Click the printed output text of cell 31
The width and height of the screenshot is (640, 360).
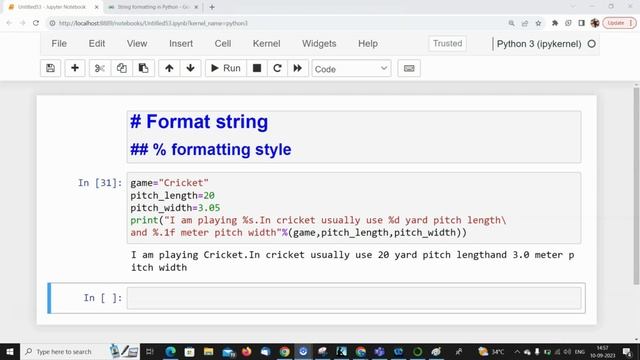[353, 261]
